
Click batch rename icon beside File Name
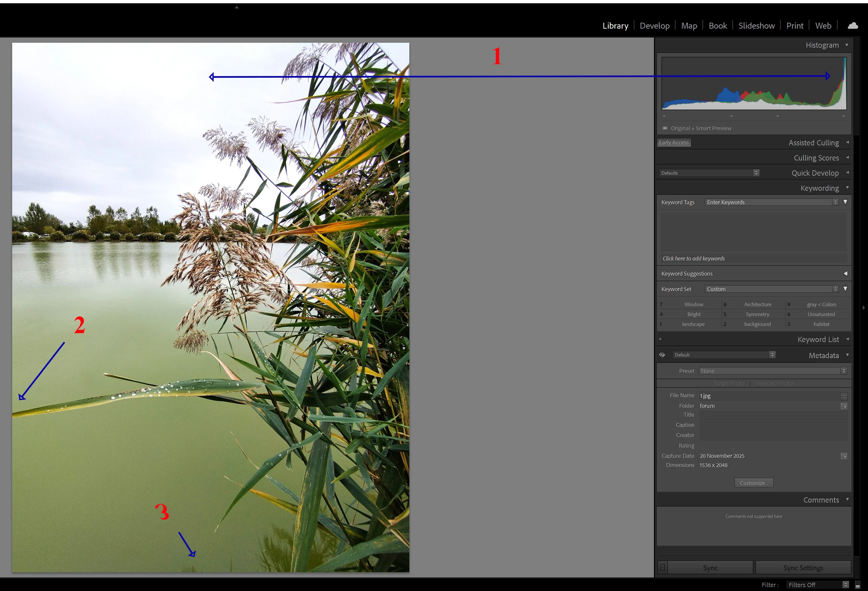(x=844, y=396)
